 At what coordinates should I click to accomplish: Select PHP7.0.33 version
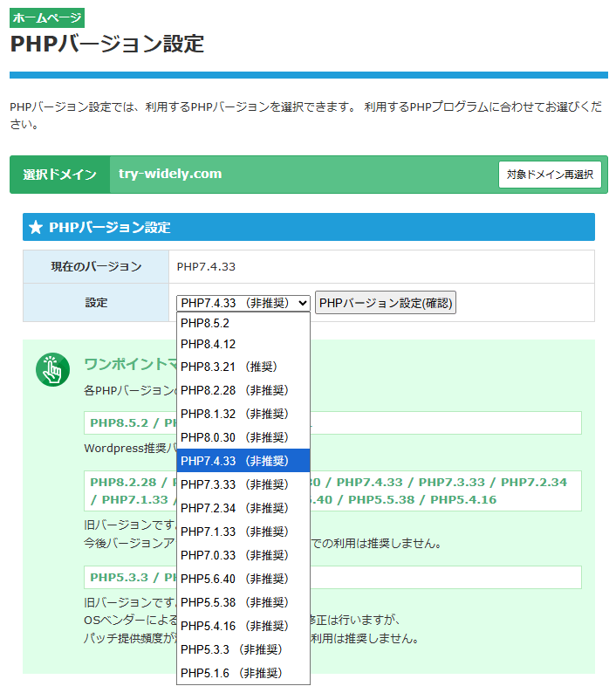[243, 555]
